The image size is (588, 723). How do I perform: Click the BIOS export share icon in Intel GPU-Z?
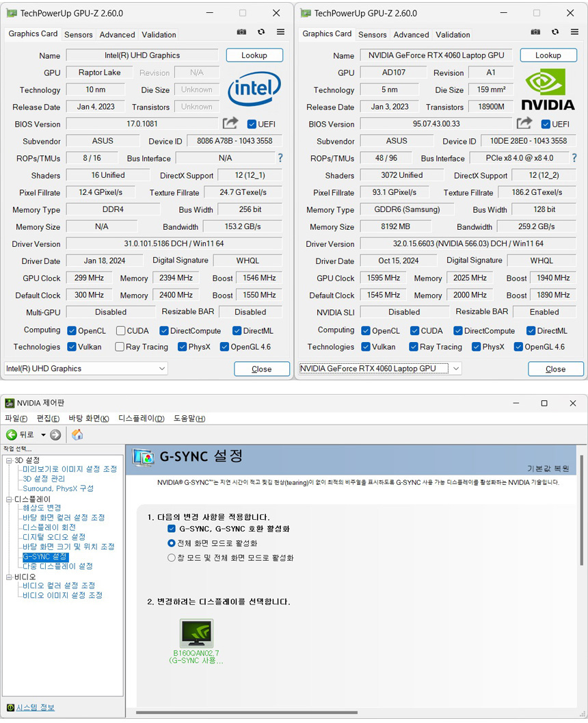(x=230, y=123)
